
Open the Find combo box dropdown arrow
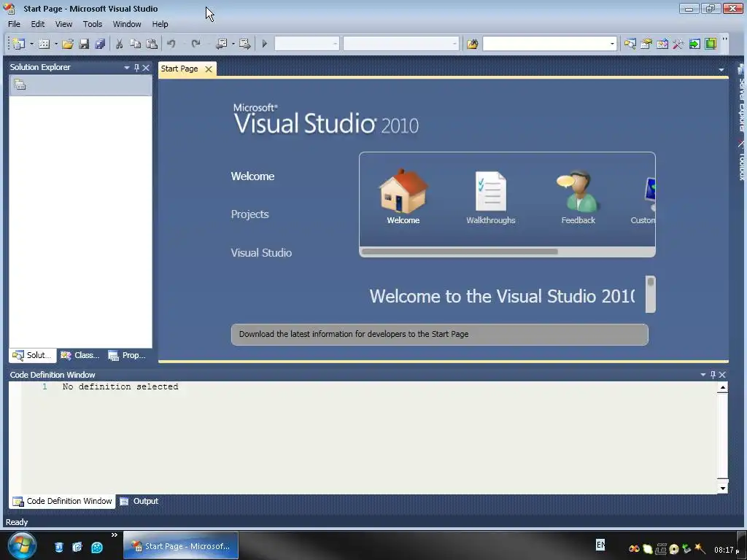(612, 44)
